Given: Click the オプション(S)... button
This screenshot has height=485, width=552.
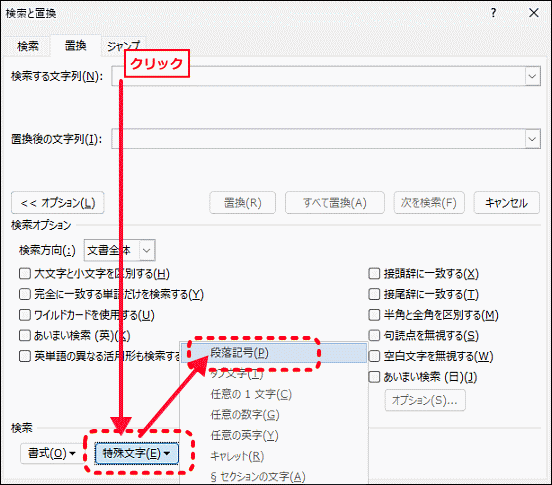Looking at the screenshot, I should tap(425, 400).
